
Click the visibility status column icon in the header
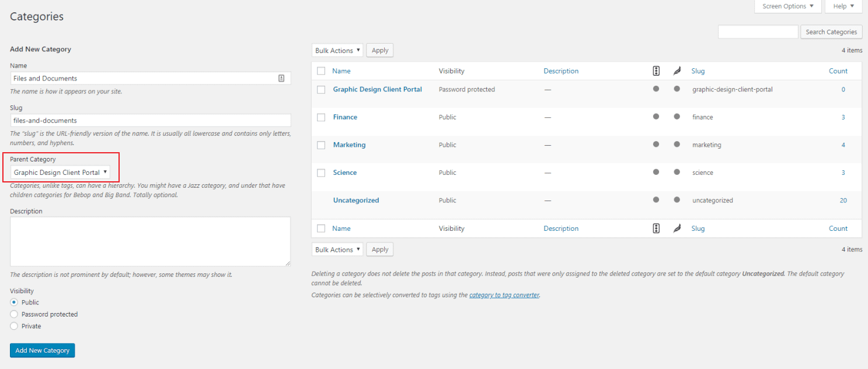point(656,71)
